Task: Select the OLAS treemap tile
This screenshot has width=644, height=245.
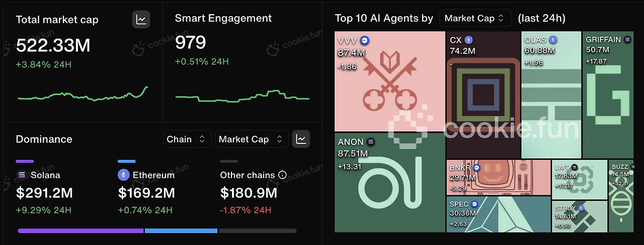Action: (551, 95)
